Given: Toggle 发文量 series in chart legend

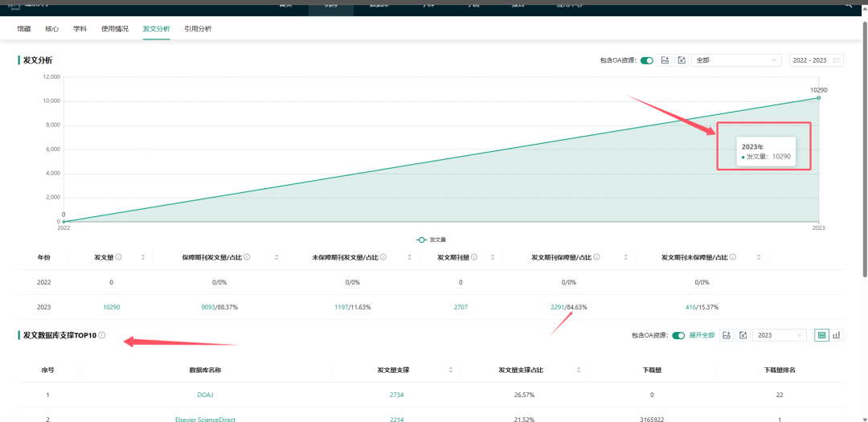Looking at the screenshot, I should (432, 240).
